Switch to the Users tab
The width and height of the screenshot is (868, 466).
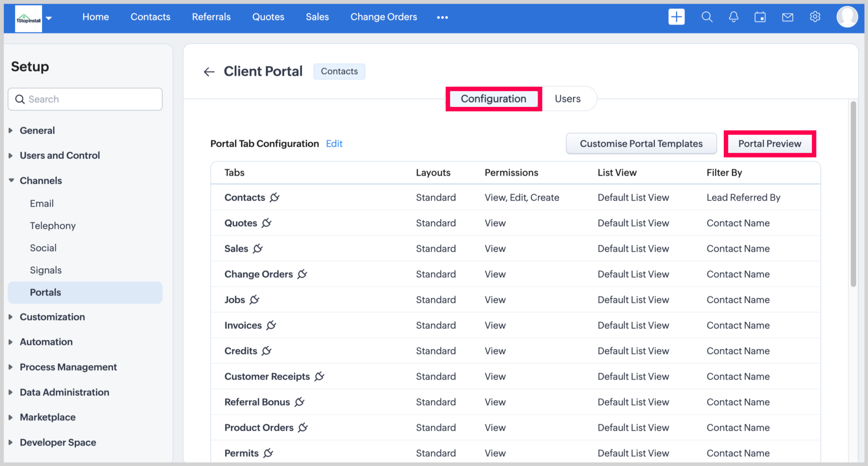pos(567,99)
